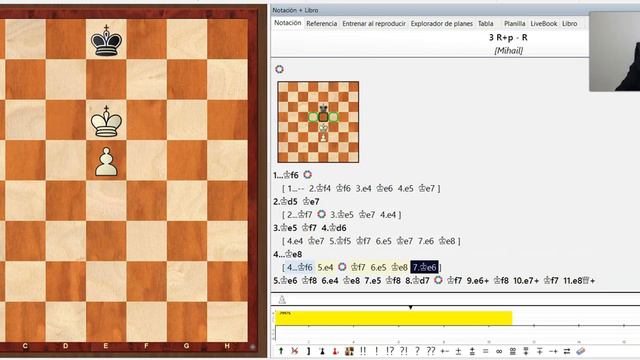Click the game title '3 R+p - R'
This screenshot has height=360, width=640.
tap(508, 38)
